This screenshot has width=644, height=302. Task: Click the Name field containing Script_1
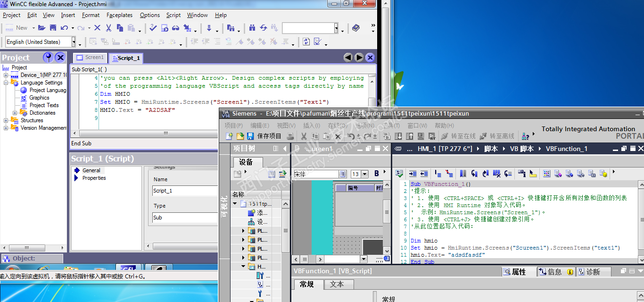185,191
